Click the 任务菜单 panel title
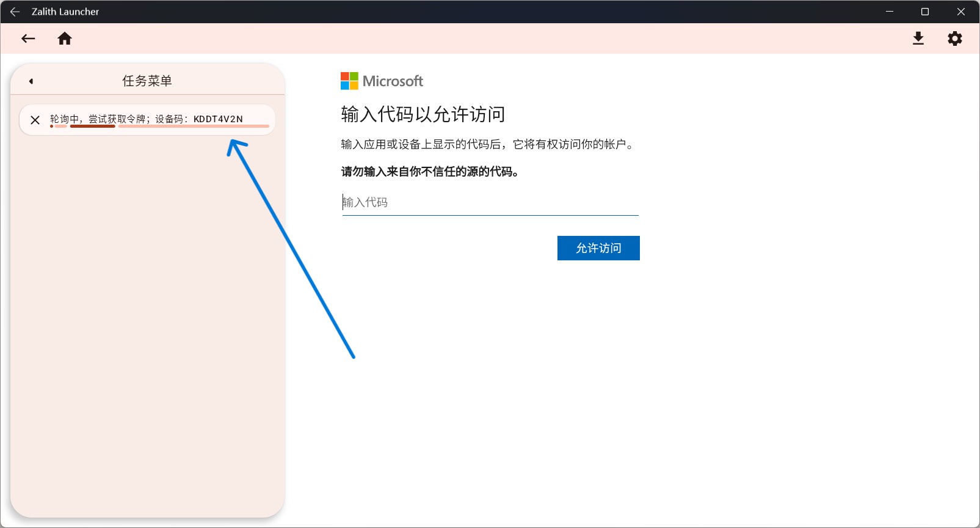Screen dimensions: 980x528 tap(147, 81)
